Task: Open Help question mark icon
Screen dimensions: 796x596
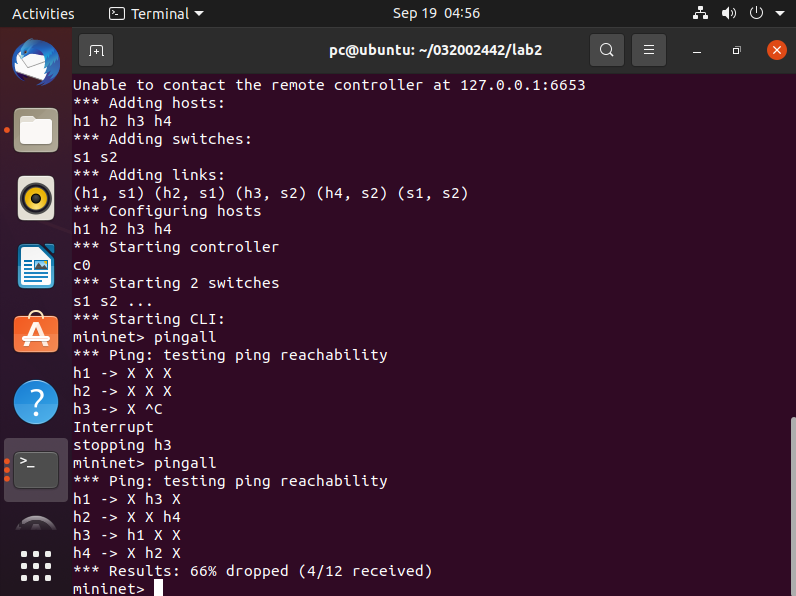Action: [x=36, y=401]
